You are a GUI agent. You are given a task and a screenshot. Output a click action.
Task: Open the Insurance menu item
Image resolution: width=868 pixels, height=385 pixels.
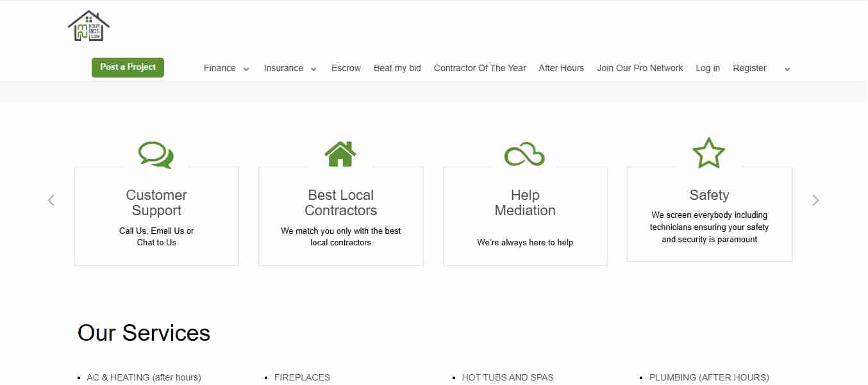point(283,68)
